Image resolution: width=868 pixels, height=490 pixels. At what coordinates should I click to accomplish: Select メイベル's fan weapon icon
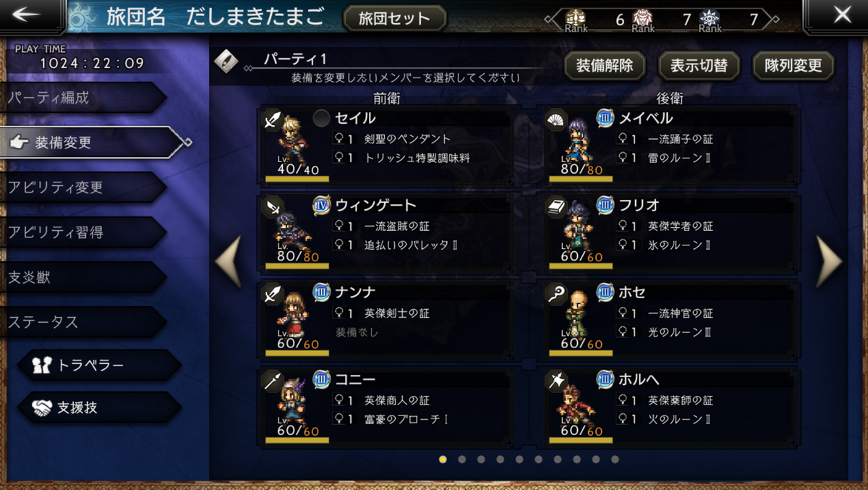[x=556, y=119]
